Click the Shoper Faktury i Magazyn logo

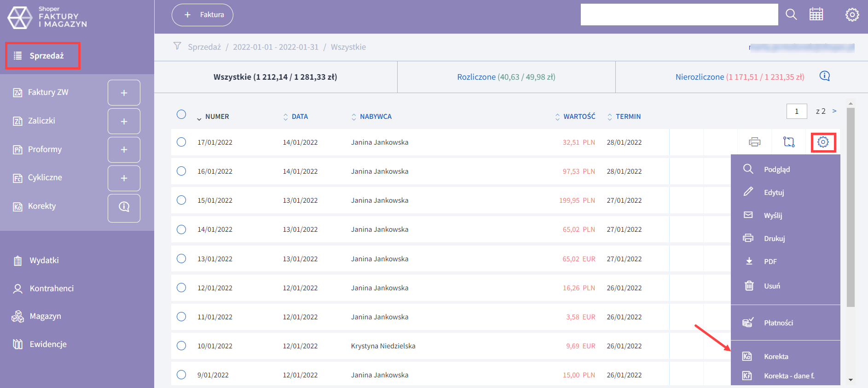(47, 18)
